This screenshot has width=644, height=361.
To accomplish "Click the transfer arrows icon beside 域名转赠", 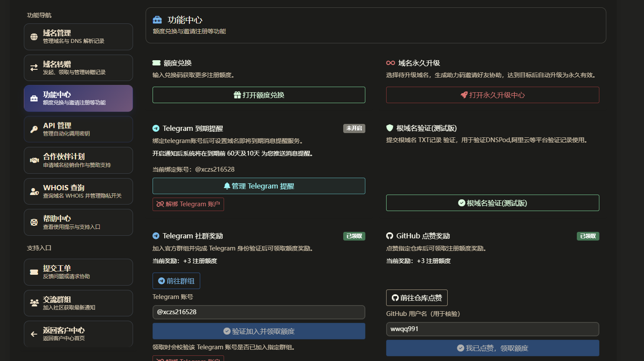I will click(34, 68).
